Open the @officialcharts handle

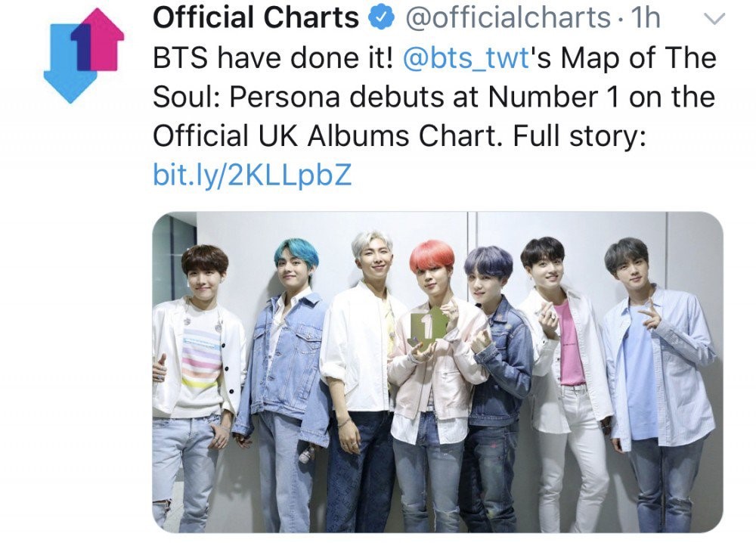pyautogui.click(x=508, y=18)
